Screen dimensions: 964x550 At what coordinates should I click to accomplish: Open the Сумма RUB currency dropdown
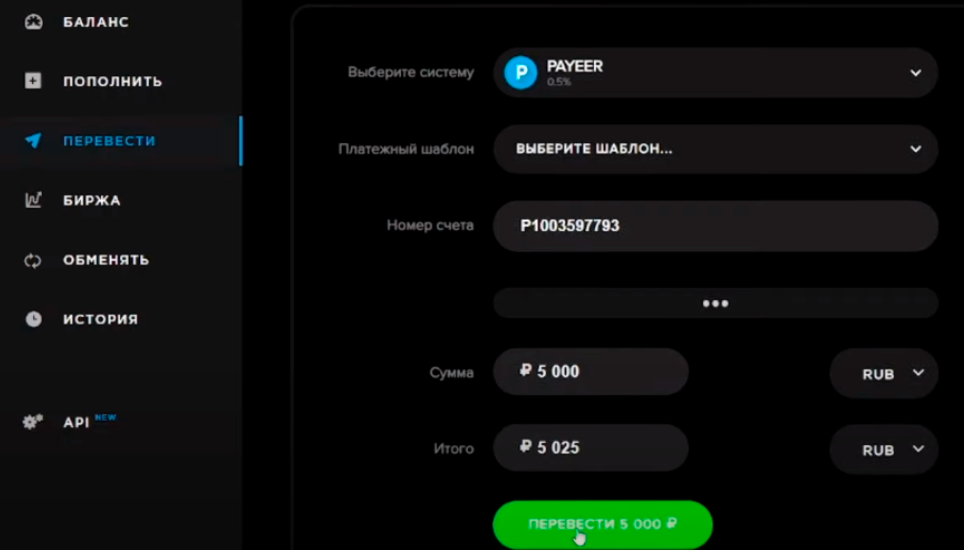coord(883,374)
